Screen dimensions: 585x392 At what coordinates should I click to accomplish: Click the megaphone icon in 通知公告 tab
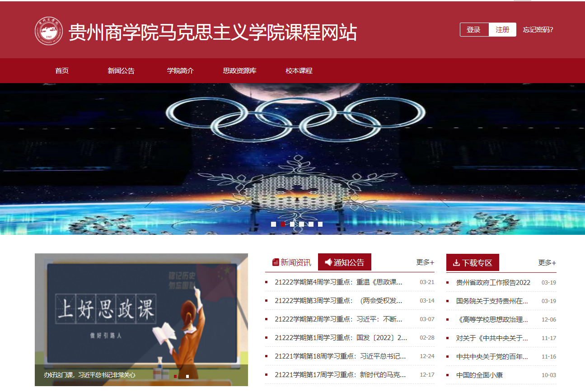(x=328, y=262)
